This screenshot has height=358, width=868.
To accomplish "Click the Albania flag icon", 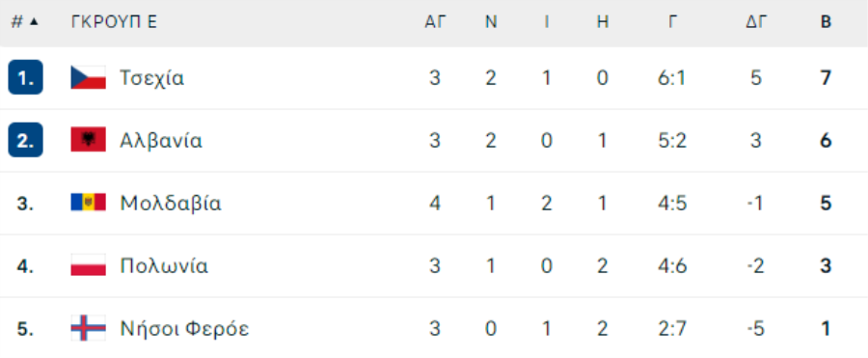I will (88, 140).
